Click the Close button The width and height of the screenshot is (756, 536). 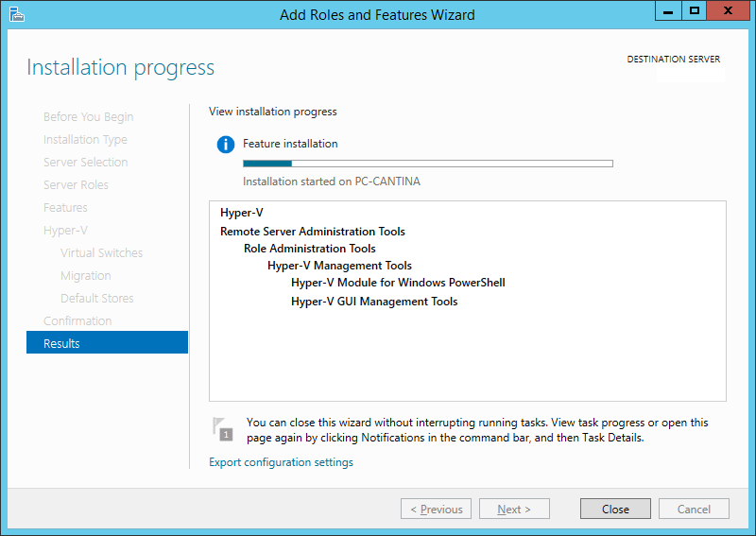615,509
